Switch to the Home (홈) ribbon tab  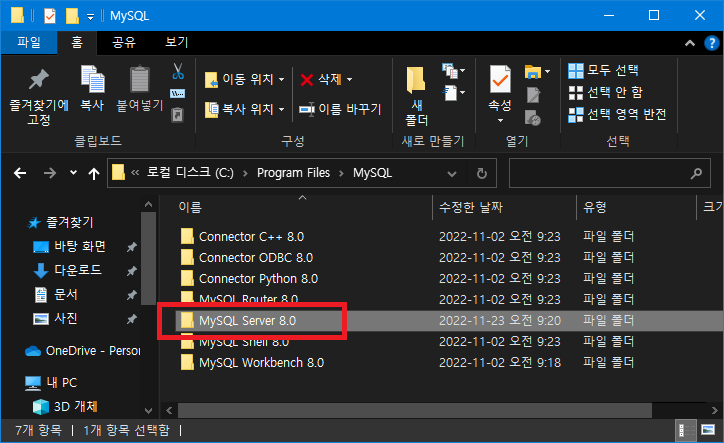(x=77, y=42)
